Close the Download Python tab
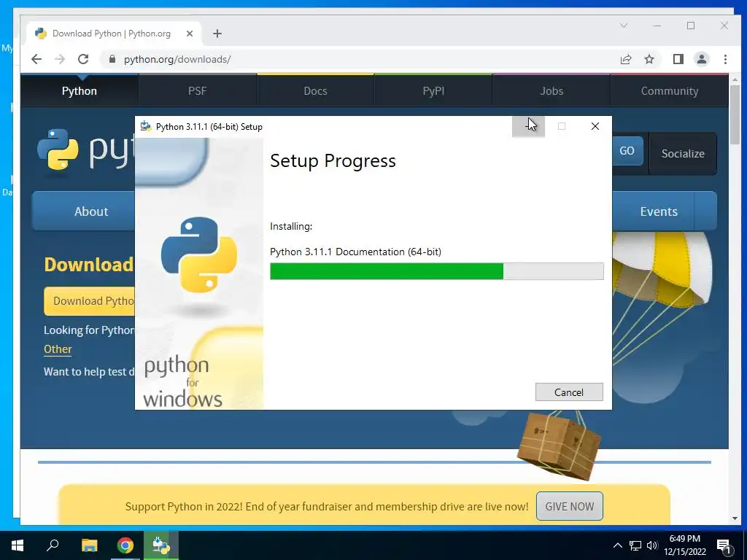Viewport: 747px width, 560px height. point(190,34)
